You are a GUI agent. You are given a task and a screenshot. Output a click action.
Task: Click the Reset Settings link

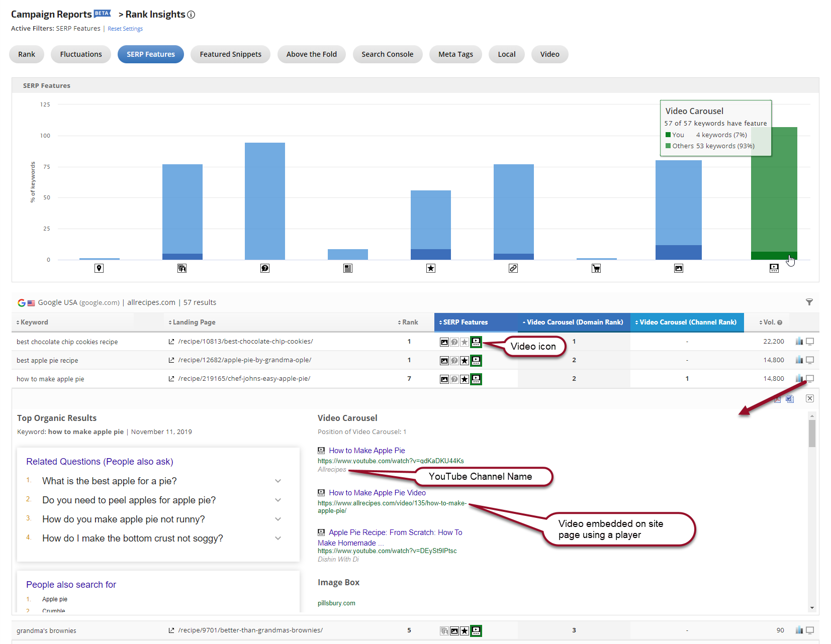pyautogui.click(x=125, y=29)
